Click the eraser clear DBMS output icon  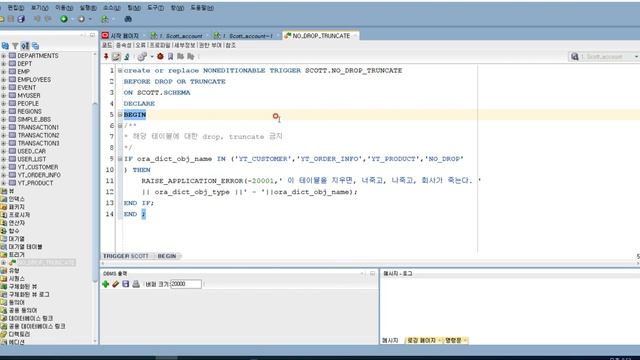(116, 284)
